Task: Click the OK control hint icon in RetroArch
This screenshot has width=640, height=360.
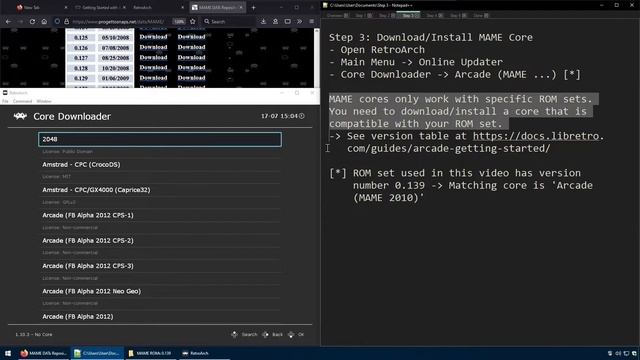Action: (291, 334)
